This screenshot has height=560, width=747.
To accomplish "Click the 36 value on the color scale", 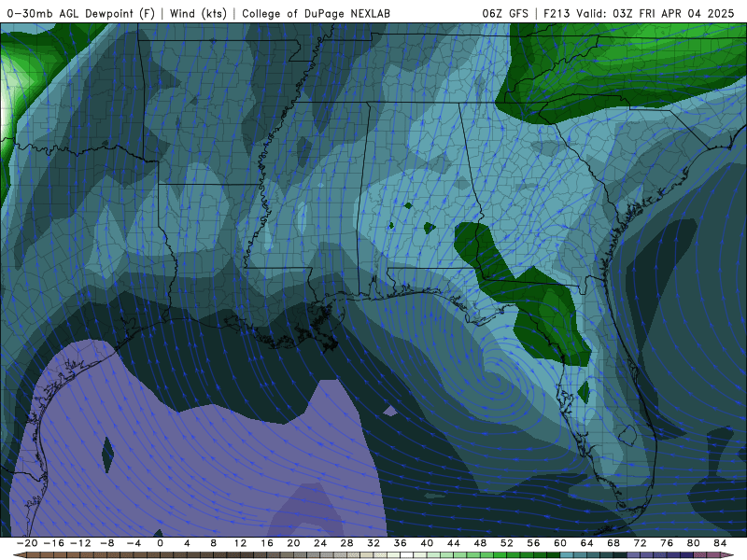I will tap(401, 543).
